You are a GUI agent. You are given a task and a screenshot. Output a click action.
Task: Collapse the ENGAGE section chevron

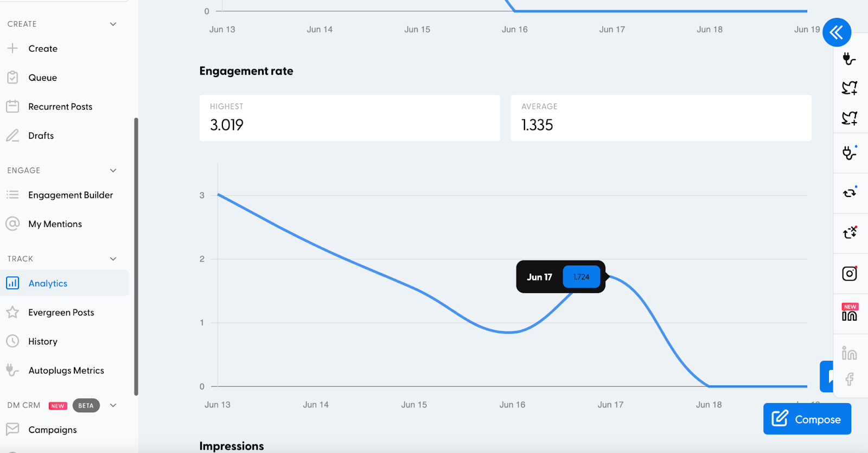pyautogui.click(x=113, y=170)
